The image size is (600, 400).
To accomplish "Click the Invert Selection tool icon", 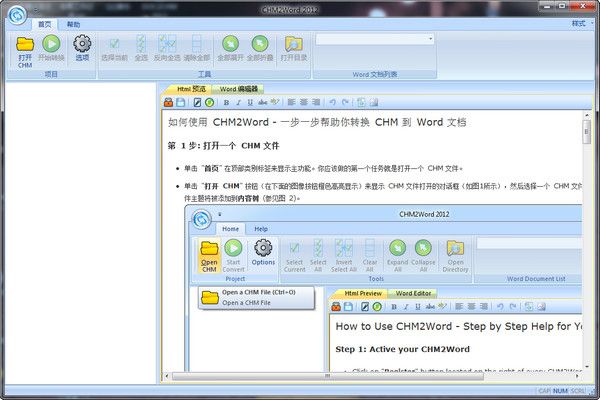I will [x=167, y=44].
